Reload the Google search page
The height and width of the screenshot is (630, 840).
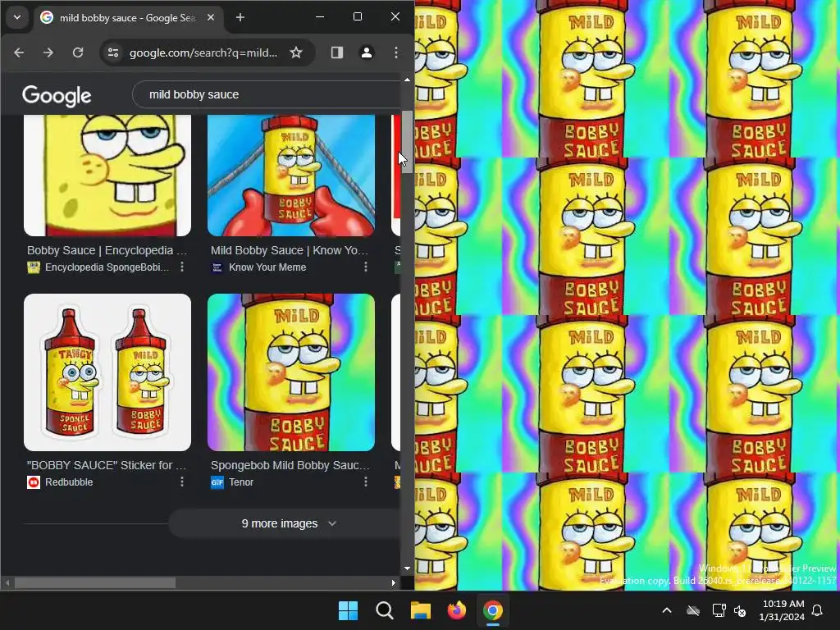pos(78,52)
